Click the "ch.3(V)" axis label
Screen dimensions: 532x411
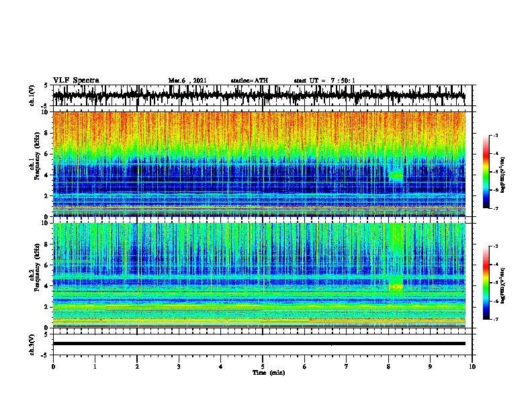[32, 345]
